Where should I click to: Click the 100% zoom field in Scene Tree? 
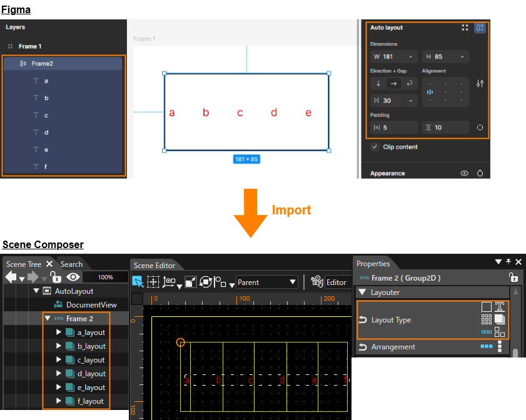105,277
